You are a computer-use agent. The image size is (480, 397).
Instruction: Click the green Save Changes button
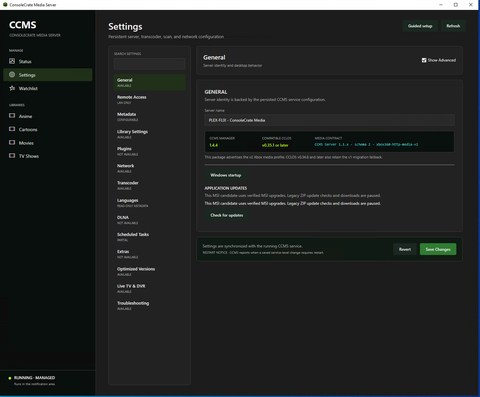(438, 249)
